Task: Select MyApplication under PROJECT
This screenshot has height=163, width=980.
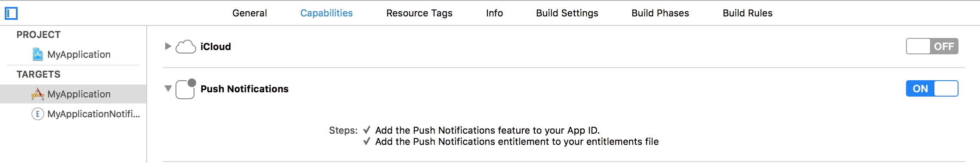Action: (x=73, y=54)
